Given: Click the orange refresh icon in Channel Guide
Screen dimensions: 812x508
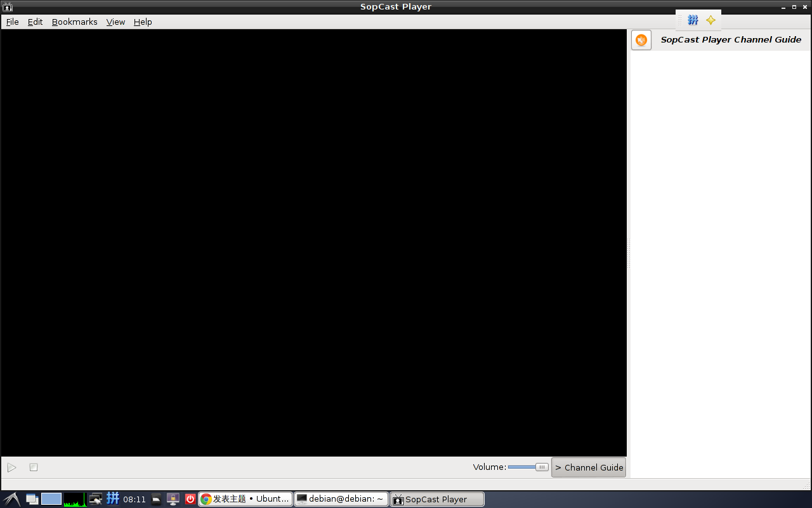Looking at the screenshot, I should 641,40.
